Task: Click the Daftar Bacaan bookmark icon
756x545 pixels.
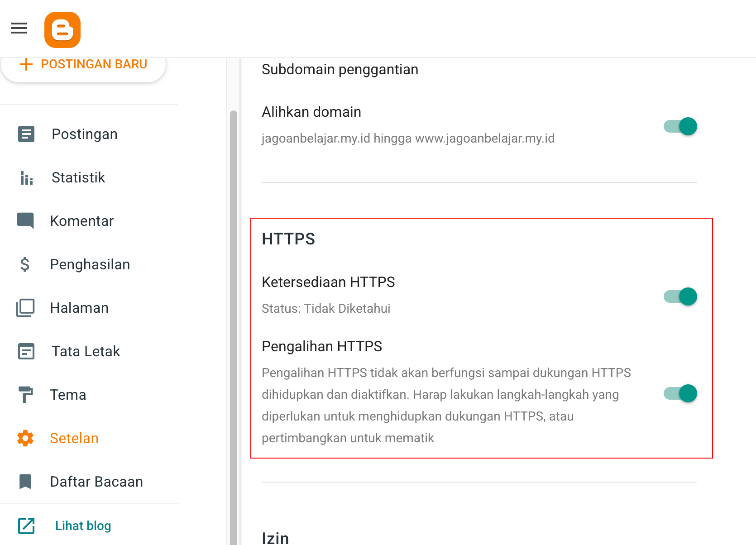Action: point(25,482)
